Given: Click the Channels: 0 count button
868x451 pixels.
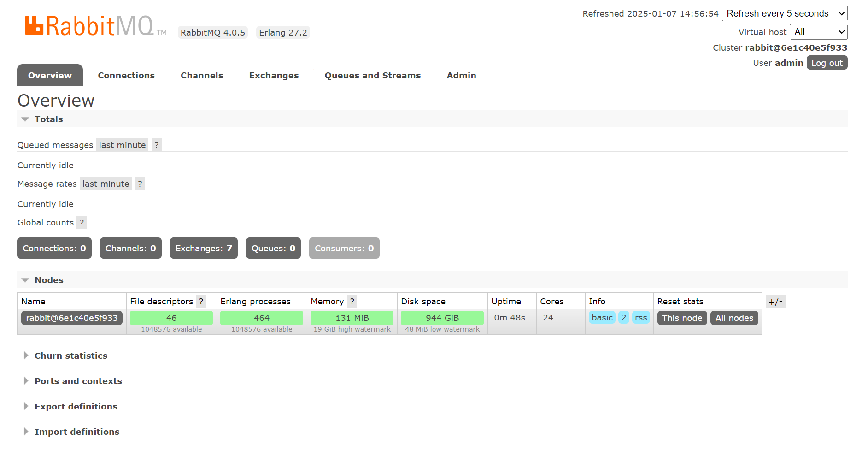Looking at the screenshot, I should coord(131,248).
